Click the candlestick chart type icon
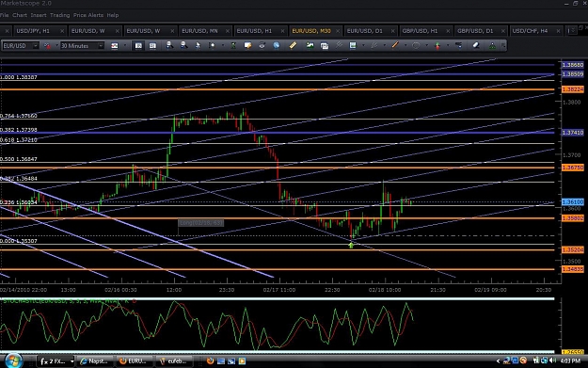 115,46
